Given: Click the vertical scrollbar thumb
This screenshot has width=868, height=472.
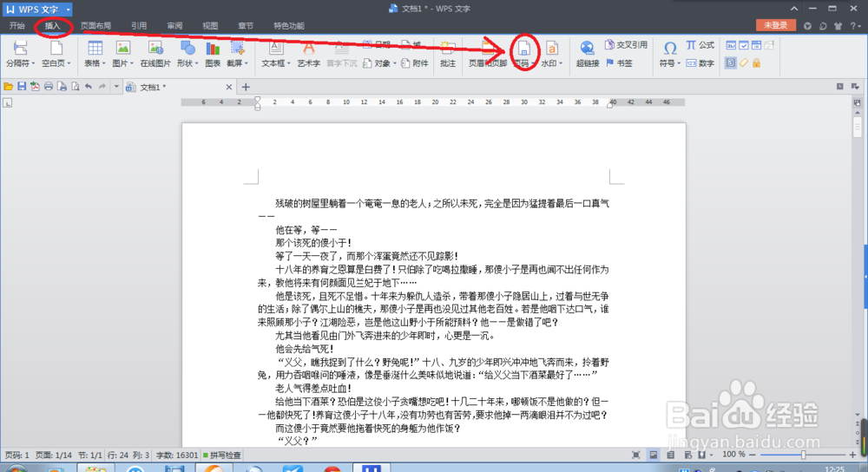Looking at the screenshot, I should 857,128.
